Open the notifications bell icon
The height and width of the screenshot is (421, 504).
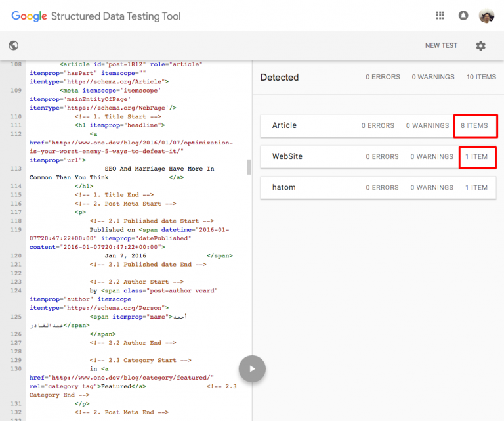point(463,16)
